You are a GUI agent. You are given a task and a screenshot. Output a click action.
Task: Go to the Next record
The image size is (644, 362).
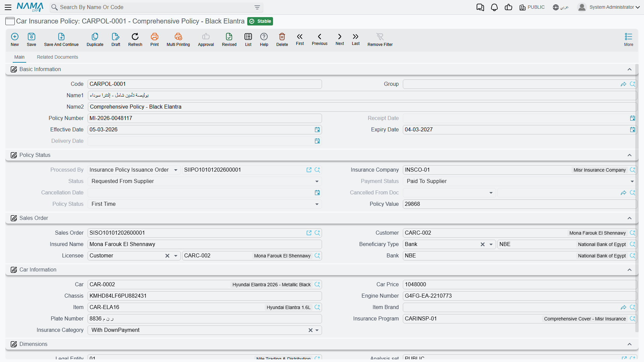(x=340, y=39)
